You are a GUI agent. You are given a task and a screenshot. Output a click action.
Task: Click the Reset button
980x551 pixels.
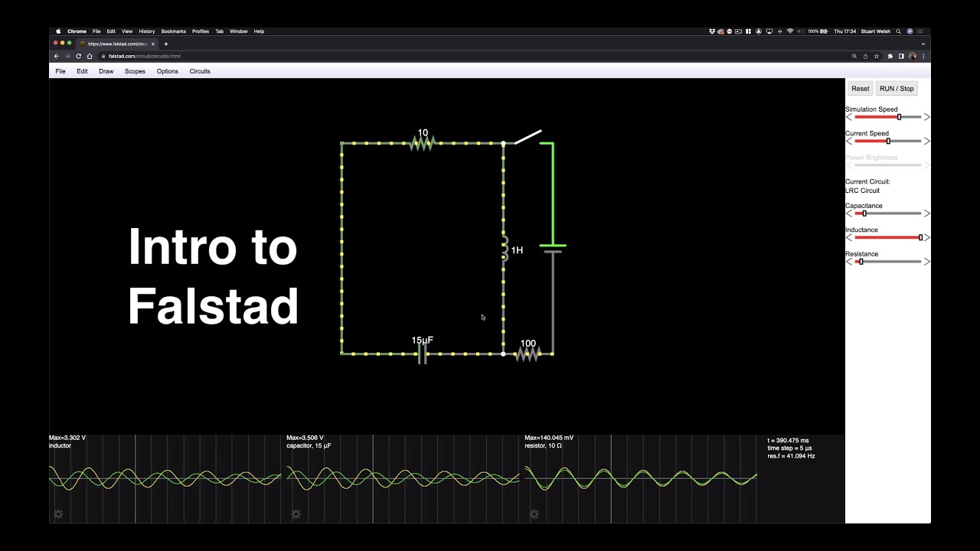coord(861,89)
